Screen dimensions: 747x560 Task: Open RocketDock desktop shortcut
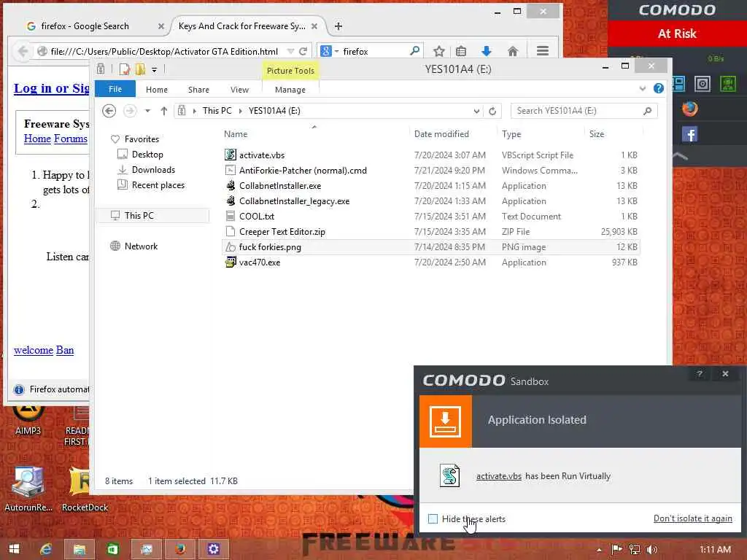click(x=85, y=489)
